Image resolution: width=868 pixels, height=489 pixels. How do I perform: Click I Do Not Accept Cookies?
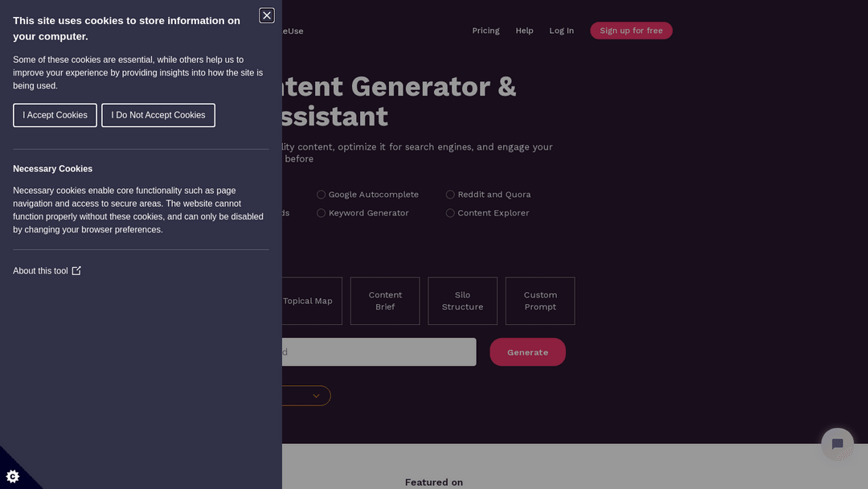pos(158,115)
